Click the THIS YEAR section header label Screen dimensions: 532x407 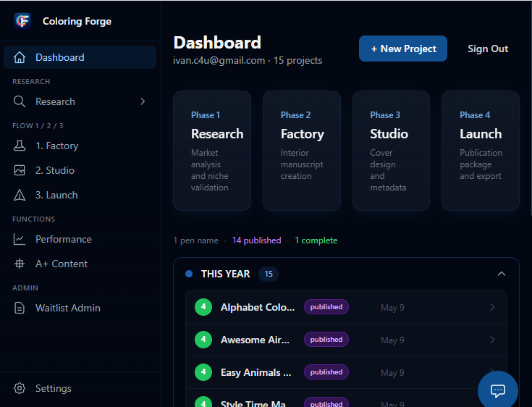pos(226,274)
